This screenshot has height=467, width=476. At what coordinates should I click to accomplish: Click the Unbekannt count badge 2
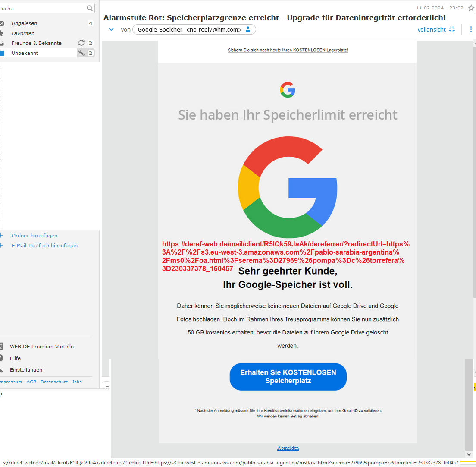click(x=91, y=53)
